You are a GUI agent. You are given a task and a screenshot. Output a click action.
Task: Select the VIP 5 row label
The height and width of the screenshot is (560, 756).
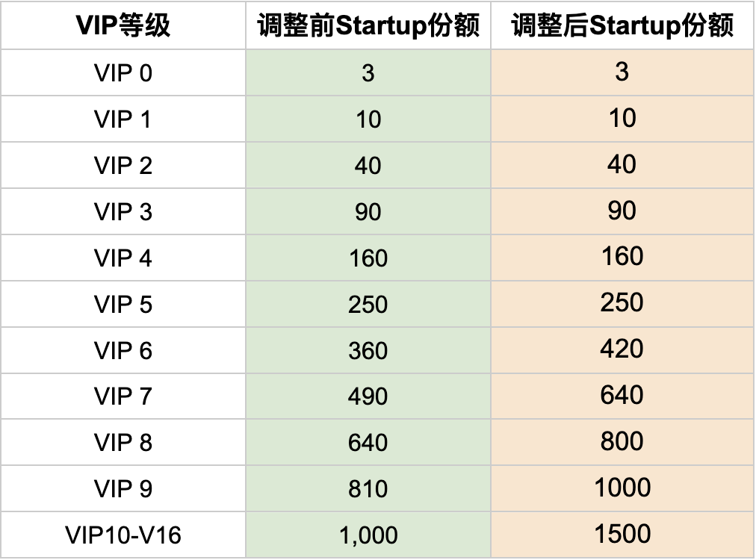click(x=123, y=305)
